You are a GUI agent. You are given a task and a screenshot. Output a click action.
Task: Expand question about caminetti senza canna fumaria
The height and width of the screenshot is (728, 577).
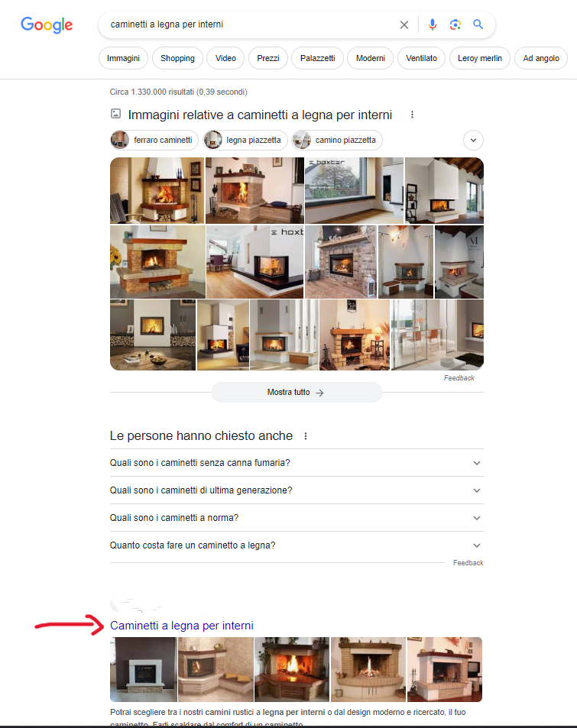(297, 463)
